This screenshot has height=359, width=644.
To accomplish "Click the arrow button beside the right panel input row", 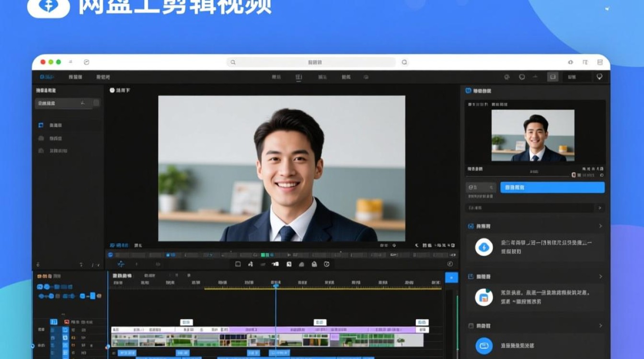I will pos(600,208).
